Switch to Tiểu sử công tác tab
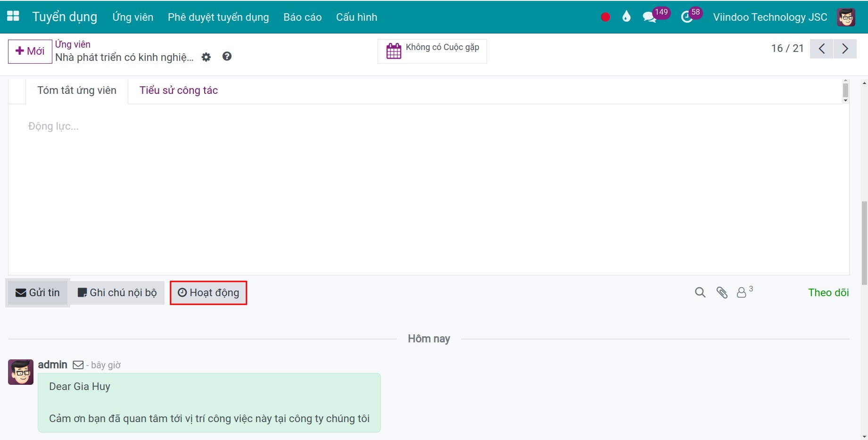The height and width of the screenshot is (440, 868). pos(178,91)
